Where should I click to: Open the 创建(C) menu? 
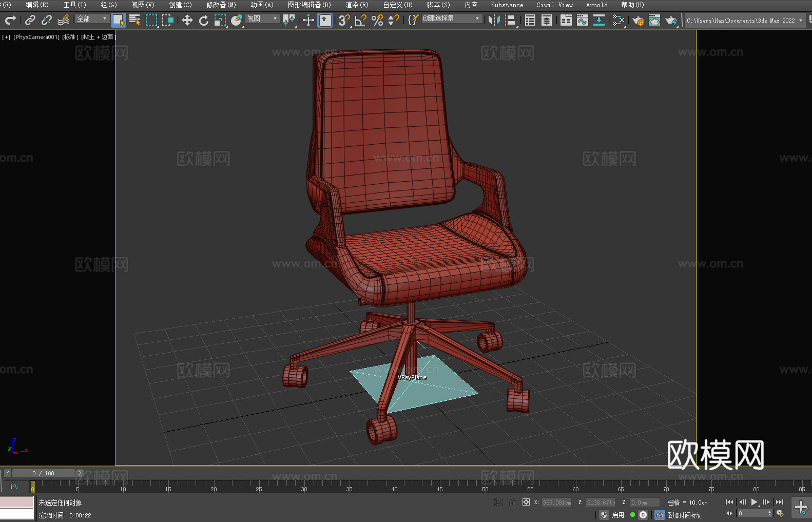point(180,5)
